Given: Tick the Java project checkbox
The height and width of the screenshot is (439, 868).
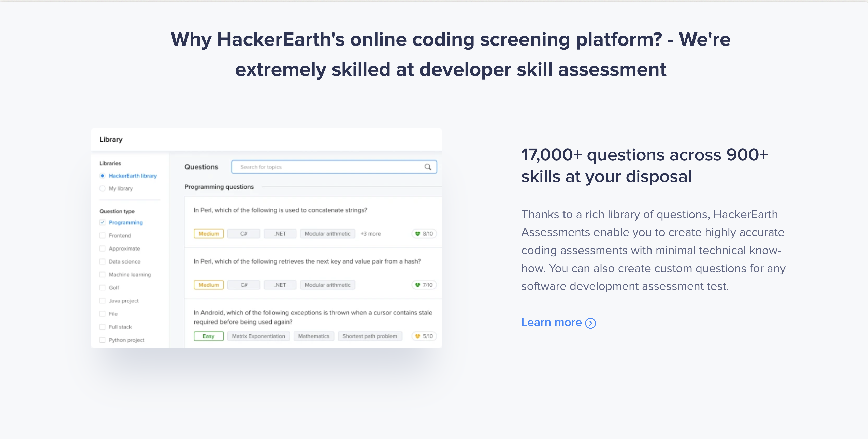Looking at the screenshot, I should 103,301.
